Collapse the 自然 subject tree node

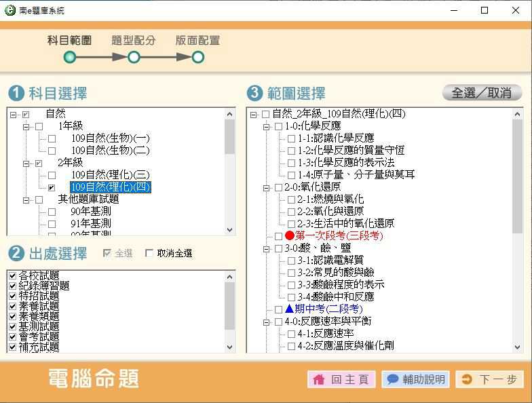point(14,115)
